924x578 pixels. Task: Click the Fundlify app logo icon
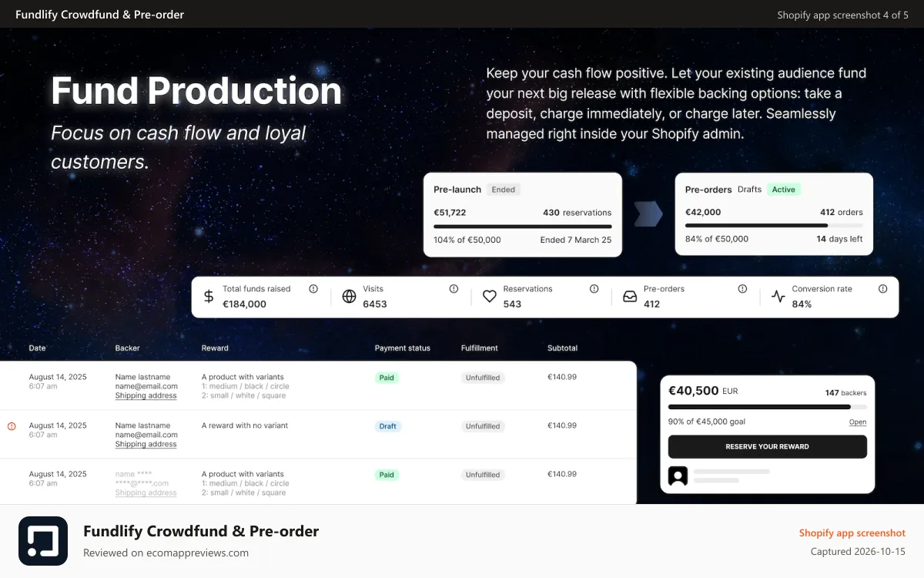click(43, 541)
